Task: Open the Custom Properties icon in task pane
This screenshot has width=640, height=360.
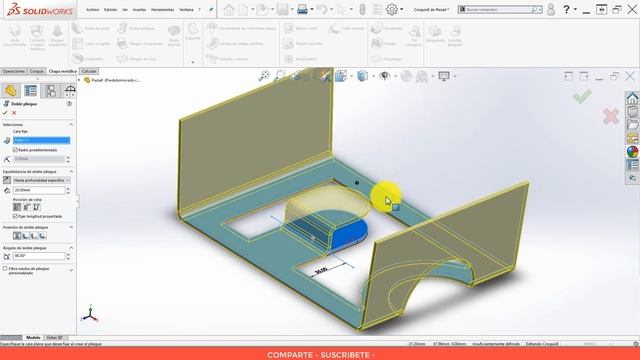Action: [633, 165]
